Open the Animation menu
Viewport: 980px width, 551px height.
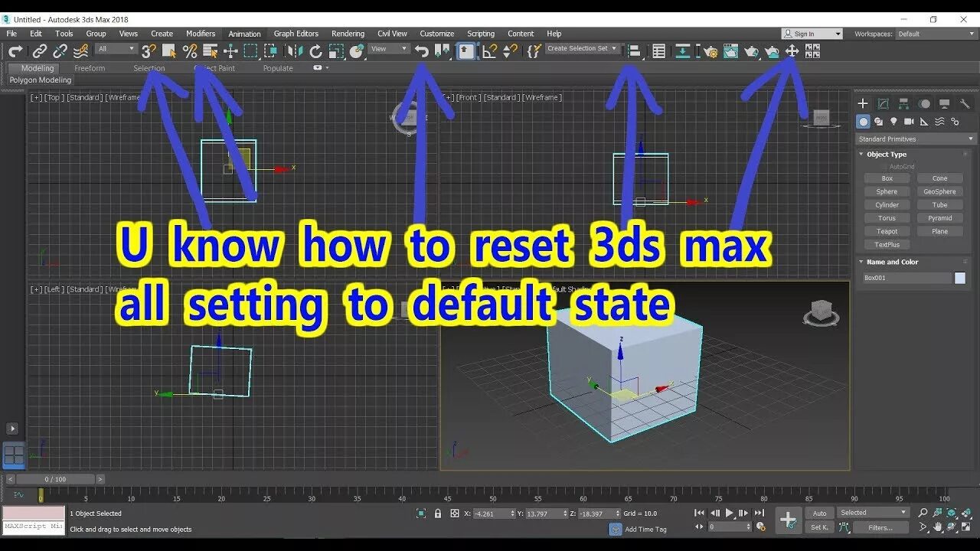click(244, 34)
